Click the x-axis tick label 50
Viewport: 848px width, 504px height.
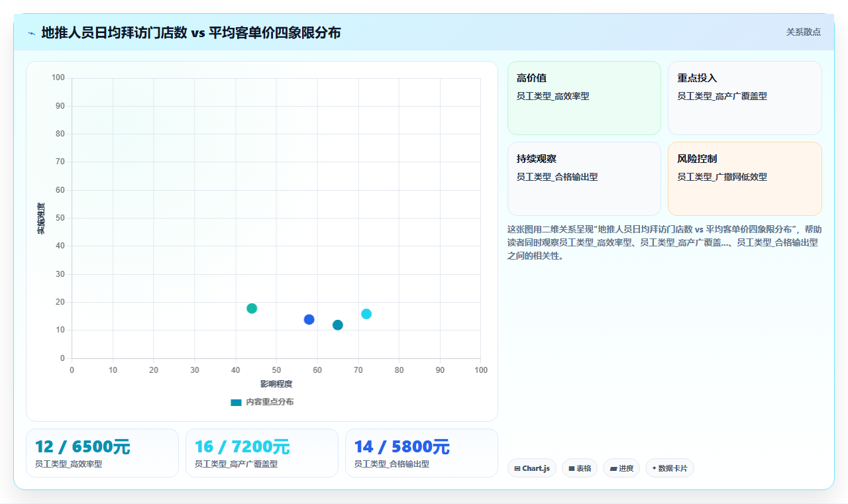(x=276, y=370)
